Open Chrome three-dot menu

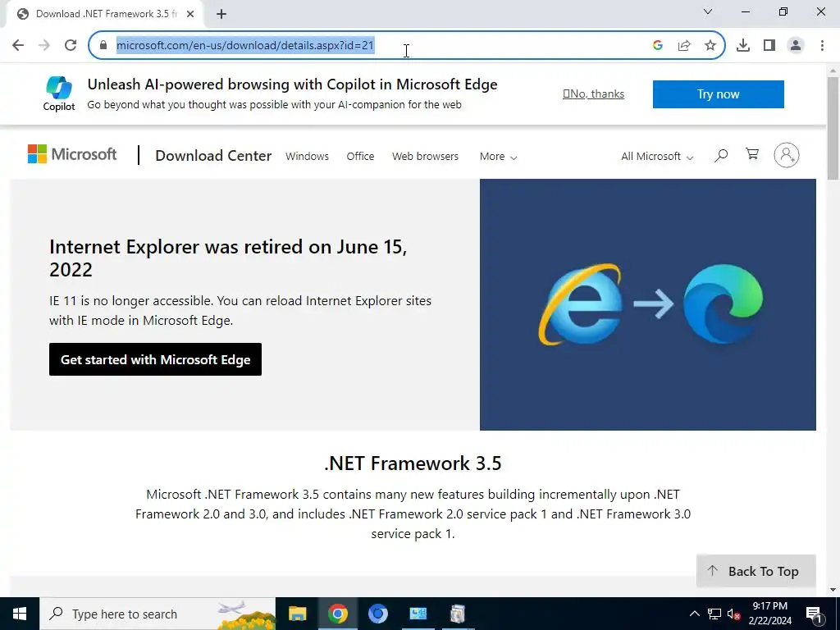pos(822,45)
